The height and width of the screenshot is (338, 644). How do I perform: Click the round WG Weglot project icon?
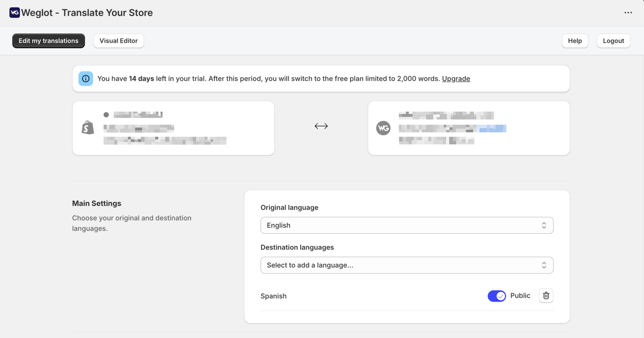[383, 128]
